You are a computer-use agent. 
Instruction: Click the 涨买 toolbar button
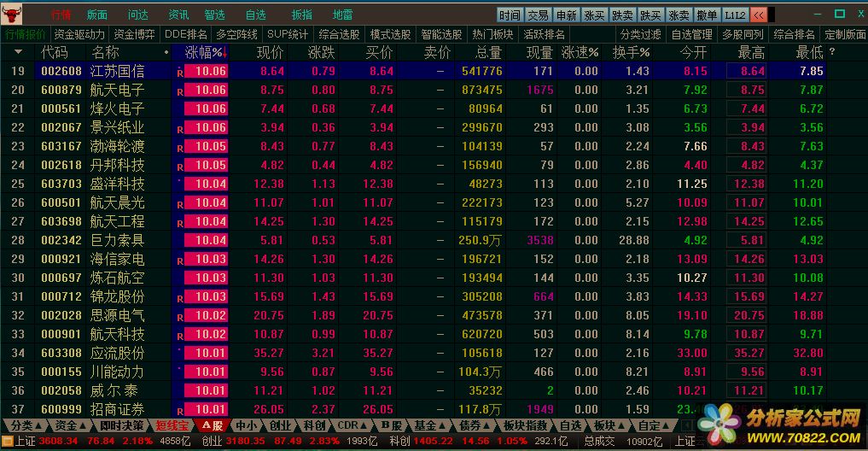[595, 15]
